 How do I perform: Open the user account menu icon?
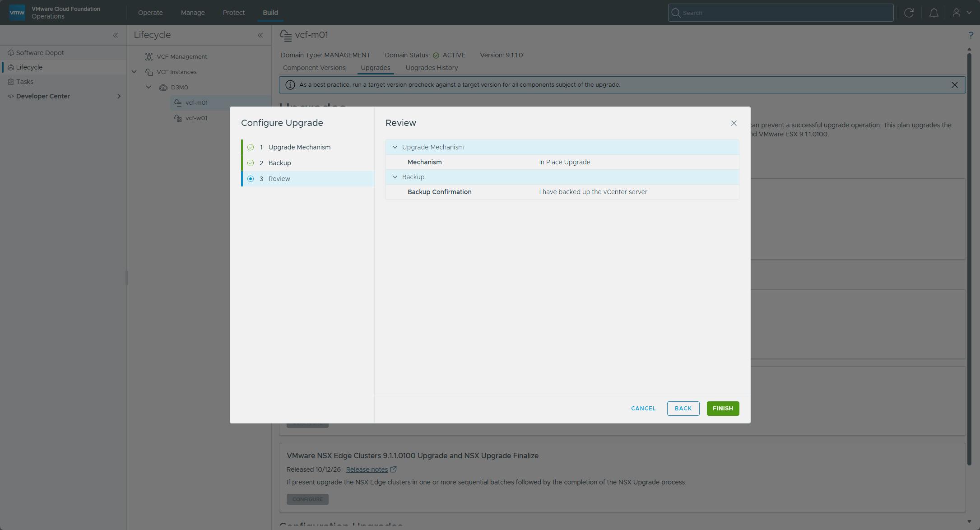[x=957, y=13]
